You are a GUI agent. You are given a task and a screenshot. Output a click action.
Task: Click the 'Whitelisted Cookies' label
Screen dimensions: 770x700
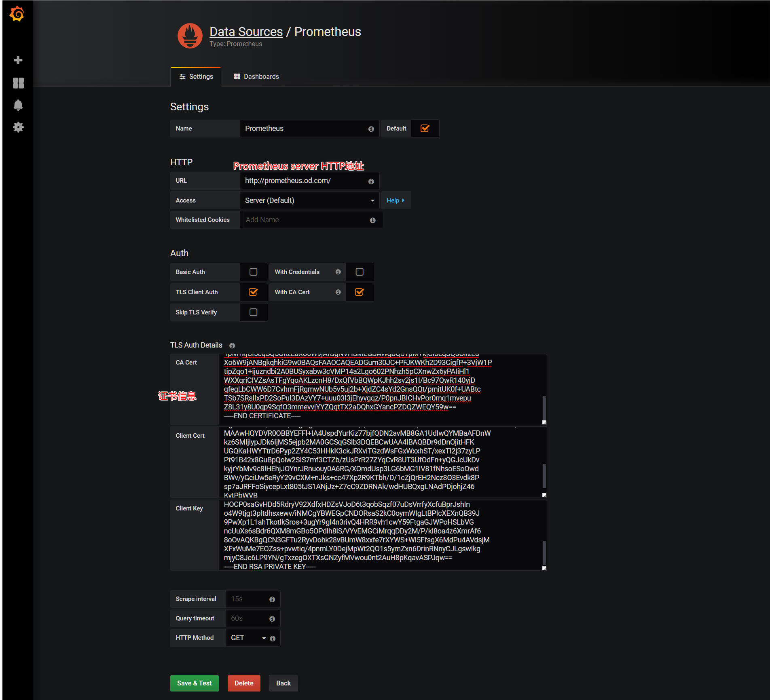coord(203,220)
